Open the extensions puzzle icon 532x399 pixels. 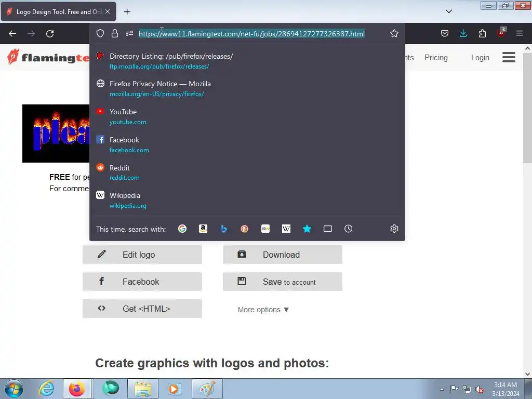click(x=482, y=33)
